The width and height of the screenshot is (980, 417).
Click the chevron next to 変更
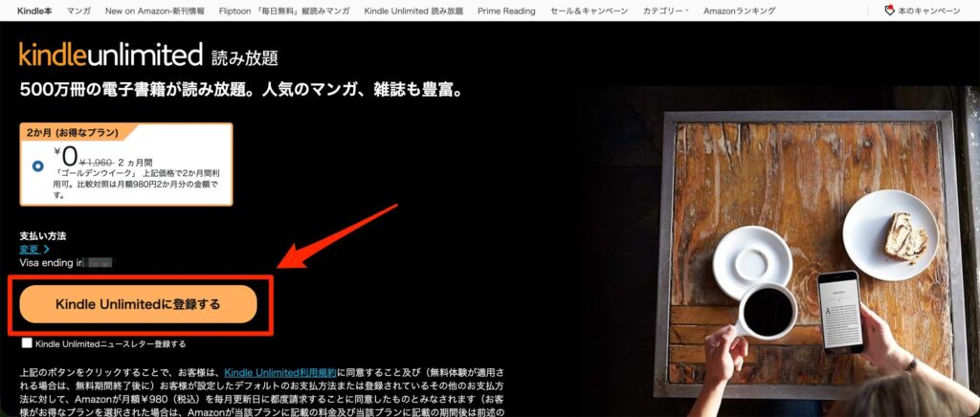[46, 249]
